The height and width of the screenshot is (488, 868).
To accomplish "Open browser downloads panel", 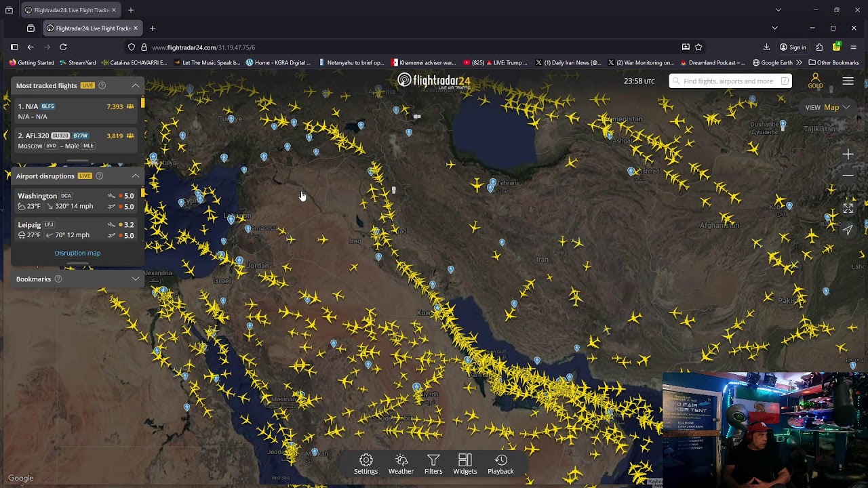I will (766, 47).
